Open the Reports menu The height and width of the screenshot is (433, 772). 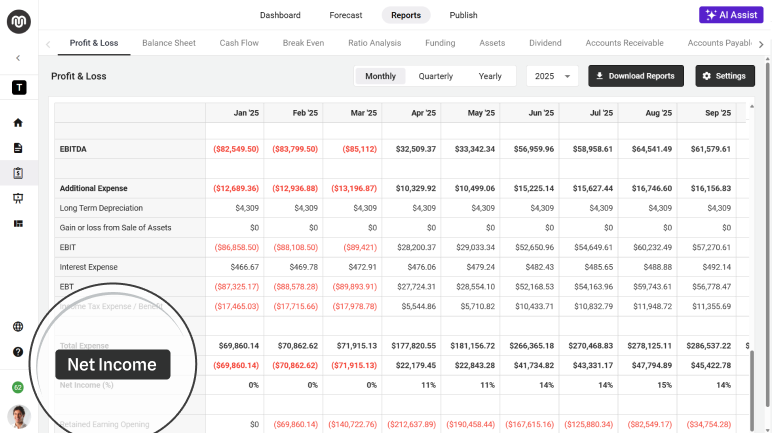click(x=406, y=15)
